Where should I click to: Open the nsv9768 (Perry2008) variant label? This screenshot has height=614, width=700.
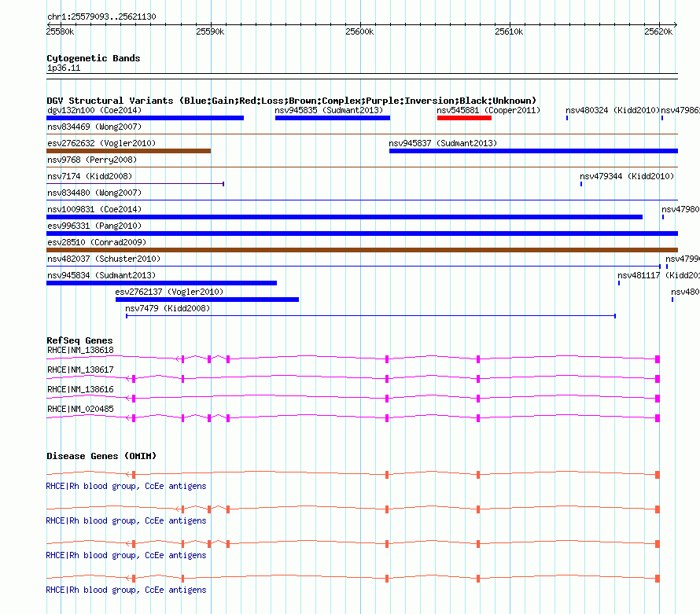pyautogui.click(x=92, y=160)
